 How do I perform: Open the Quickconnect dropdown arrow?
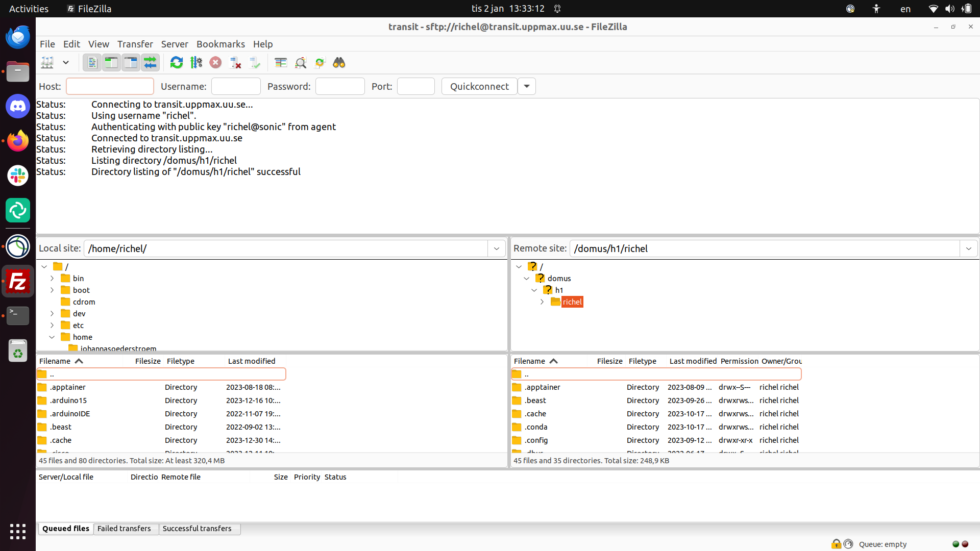[x=526, y=86]
